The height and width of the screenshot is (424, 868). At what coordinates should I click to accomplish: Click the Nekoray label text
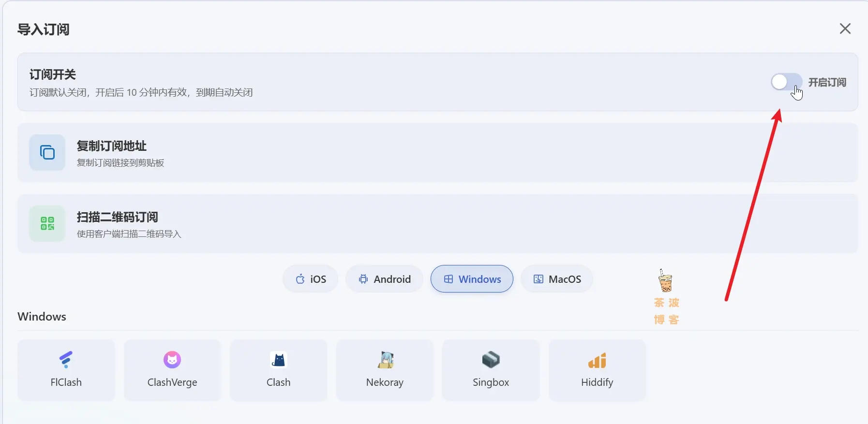click(385, 382)
